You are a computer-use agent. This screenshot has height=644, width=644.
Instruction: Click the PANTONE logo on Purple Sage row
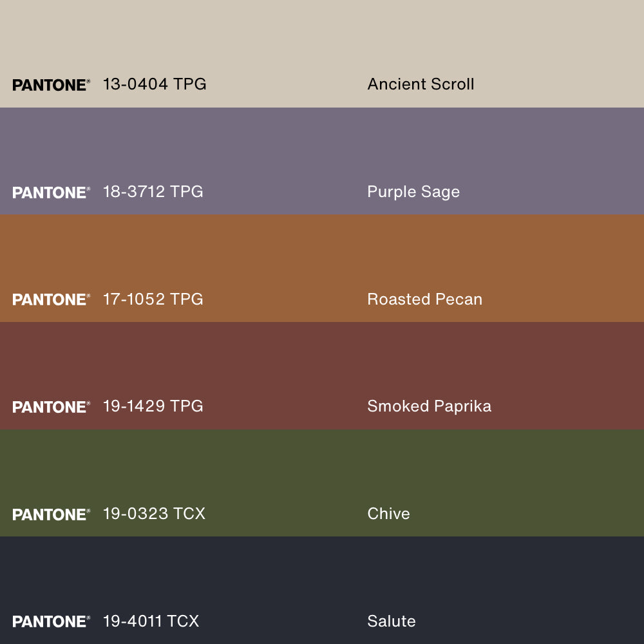(x=51, y=193)
